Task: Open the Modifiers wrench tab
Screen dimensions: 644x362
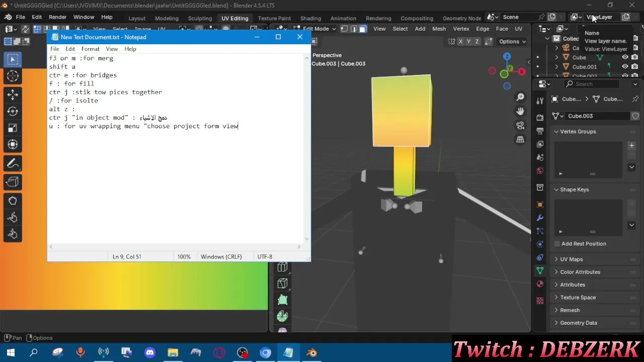Action: pos(540,218)
